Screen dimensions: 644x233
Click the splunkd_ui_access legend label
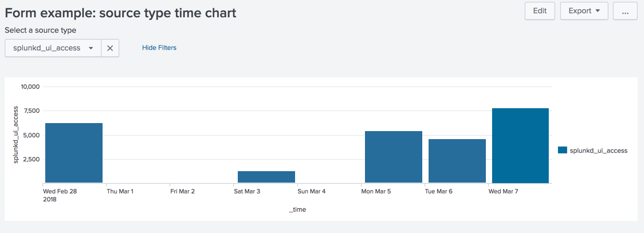point(598,151)
